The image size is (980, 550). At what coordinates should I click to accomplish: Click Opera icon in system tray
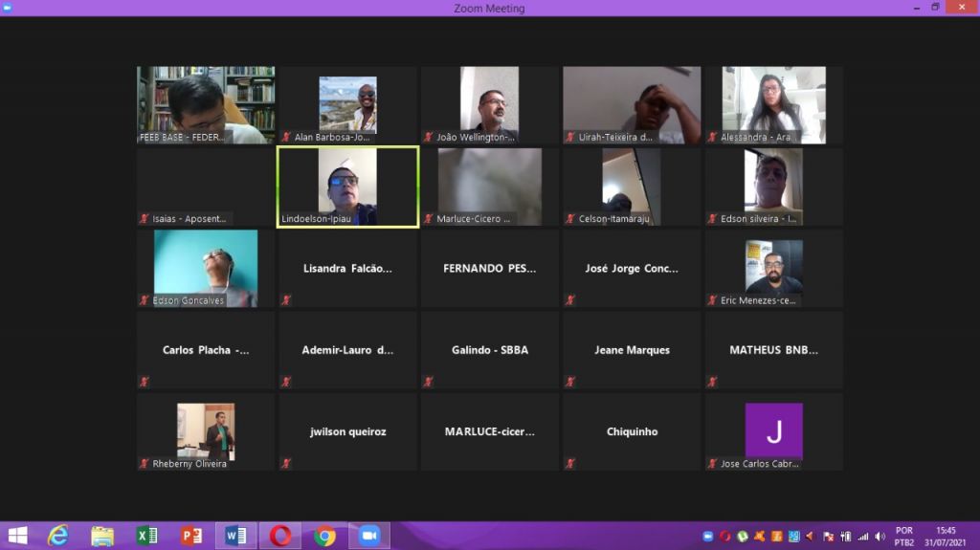tap(725, 537)
